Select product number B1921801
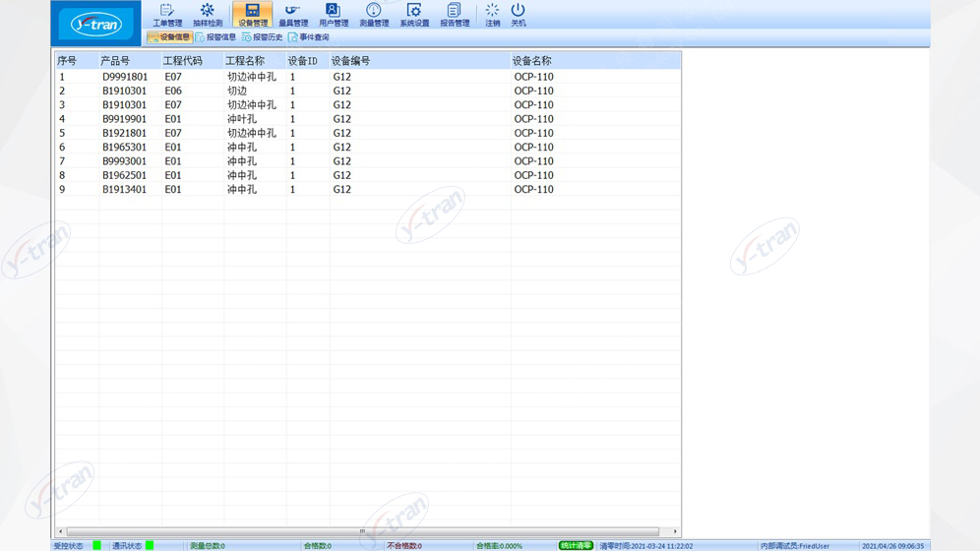The height and width of the screenshot is (551, 980). click(125, 133)
